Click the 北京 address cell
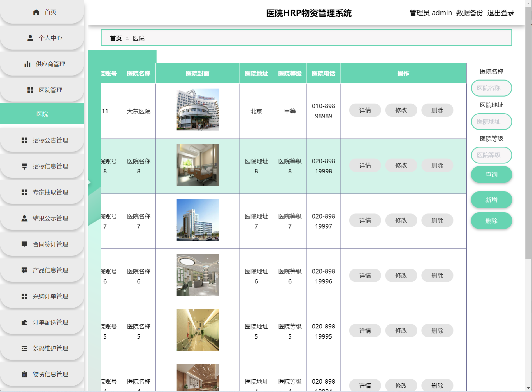The image size is (532, 392). tap(256, 111)
